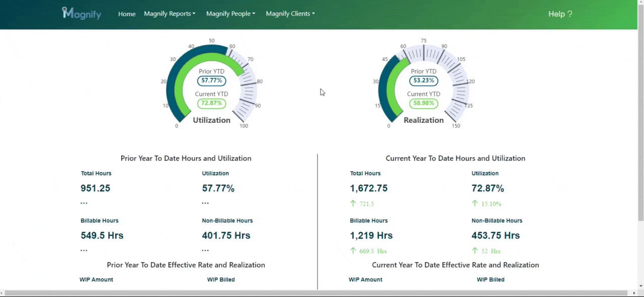
Task: Click the Magnify logo
Action: pyautogui.click(x=82, y=14)
